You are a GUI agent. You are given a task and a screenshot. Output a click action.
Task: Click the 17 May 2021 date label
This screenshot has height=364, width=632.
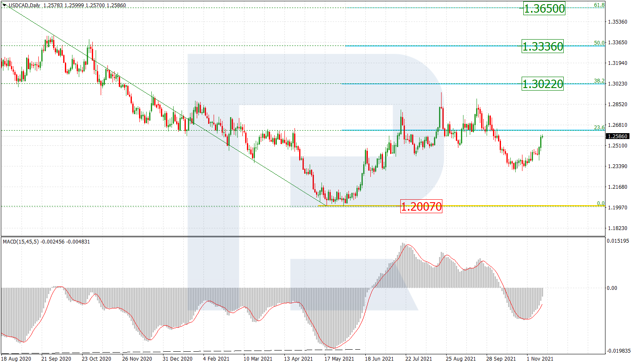pos(339,359)
